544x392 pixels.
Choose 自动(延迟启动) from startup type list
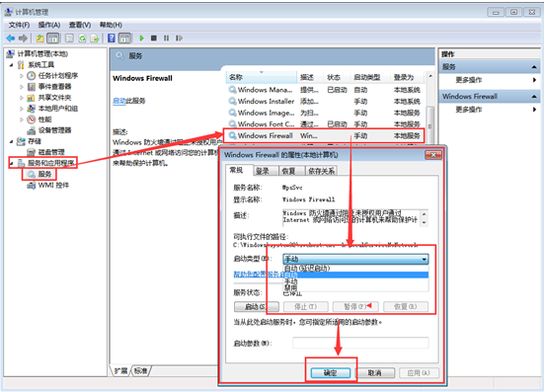[x=355, y=269]
